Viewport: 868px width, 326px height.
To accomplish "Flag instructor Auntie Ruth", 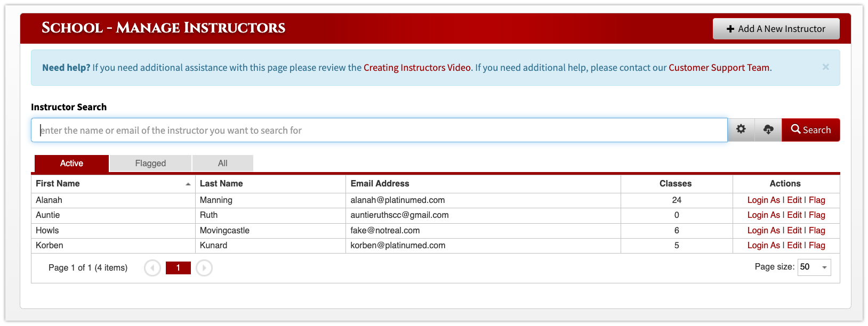I will pos(817,215).
